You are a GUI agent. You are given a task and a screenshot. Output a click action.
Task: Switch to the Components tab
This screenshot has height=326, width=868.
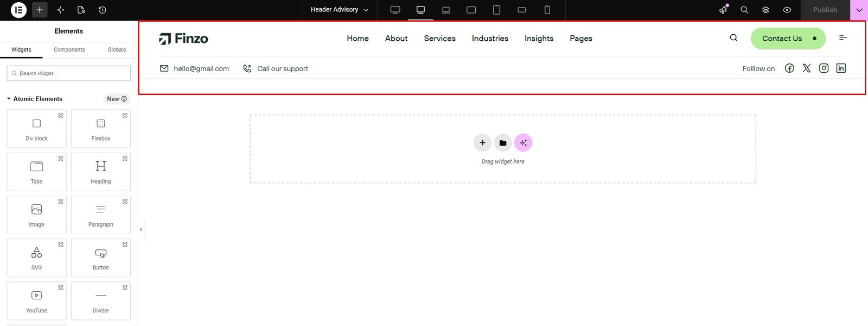click(69, 49)
